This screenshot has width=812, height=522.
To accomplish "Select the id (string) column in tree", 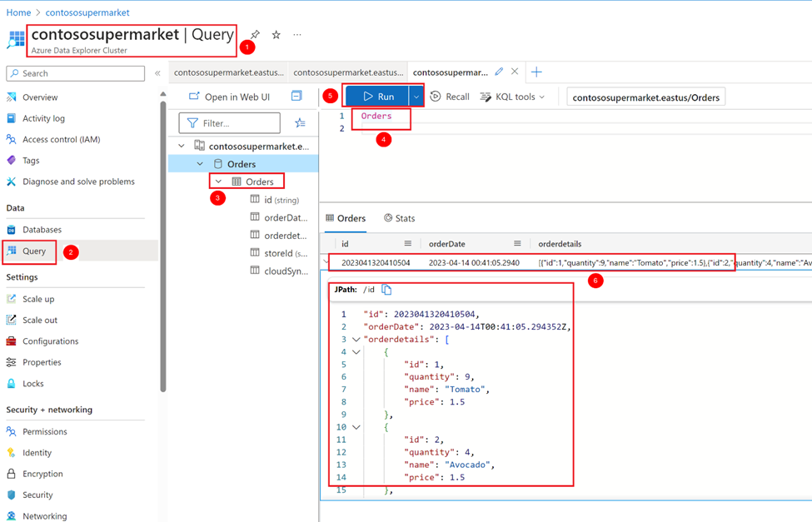I will [x=275, y=200].
